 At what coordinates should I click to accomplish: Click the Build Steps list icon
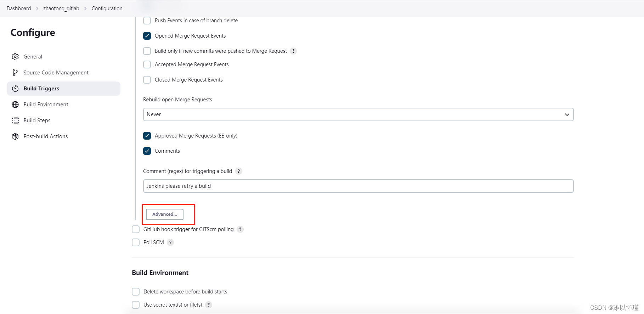point(15,120)
